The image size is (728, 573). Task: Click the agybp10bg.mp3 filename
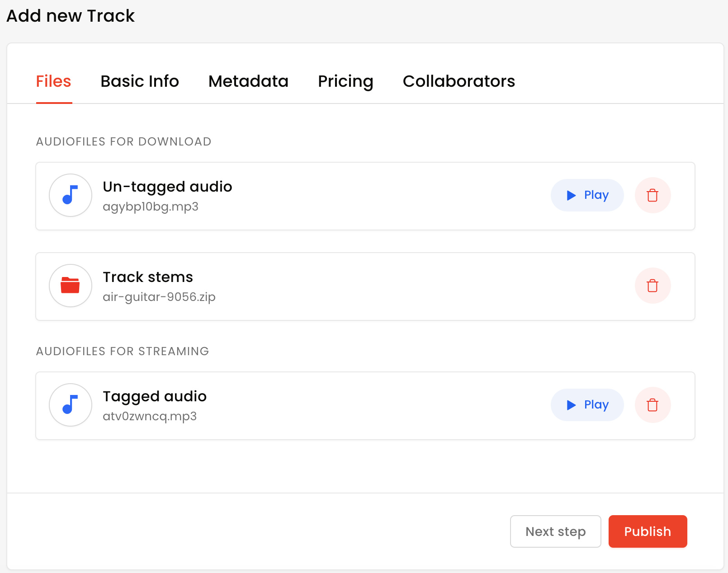click(151, 207)
